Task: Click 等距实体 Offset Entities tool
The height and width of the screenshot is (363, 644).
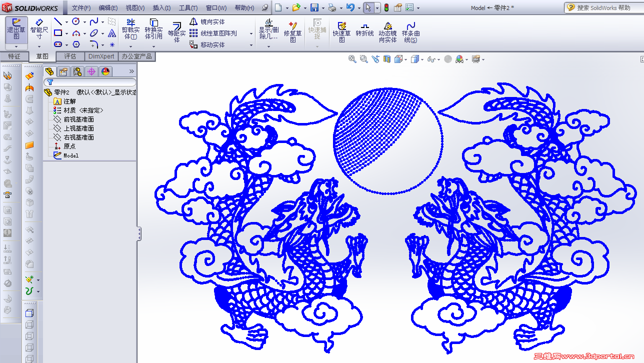Action: (176, 32)
